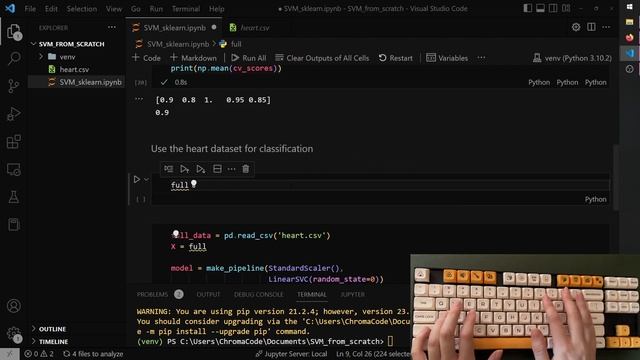Open the Manage gear in activity bar
640x360 pixels.
[13, 333]
